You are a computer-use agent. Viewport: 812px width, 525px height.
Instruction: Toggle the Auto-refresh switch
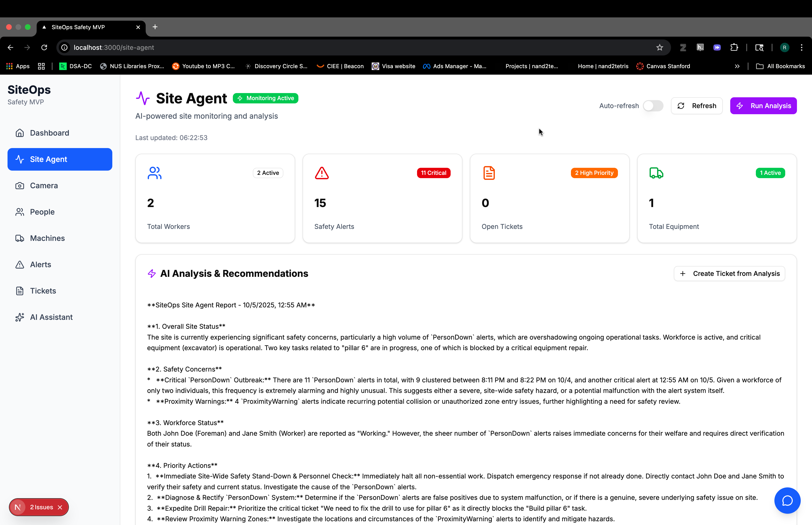(653, 106)
